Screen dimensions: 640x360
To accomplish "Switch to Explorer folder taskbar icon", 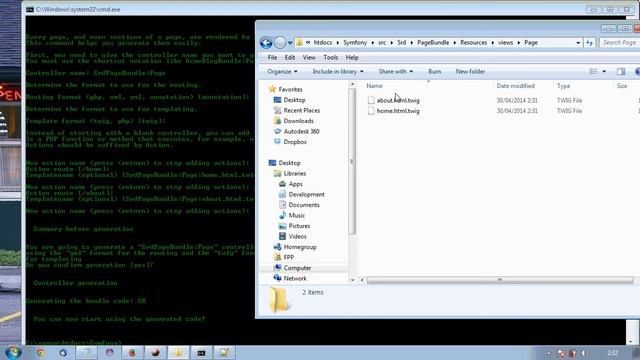I will tap(178, 353).
